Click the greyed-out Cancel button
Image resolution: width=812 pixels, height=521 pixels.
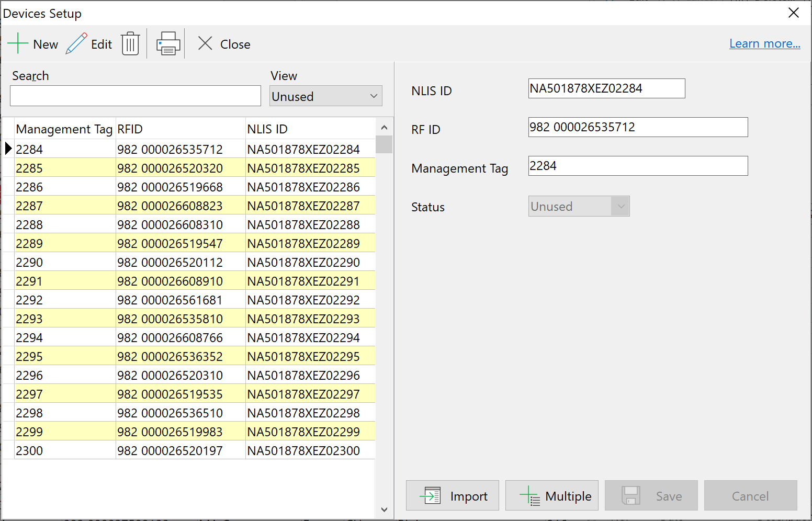click(x=751, y=495)
